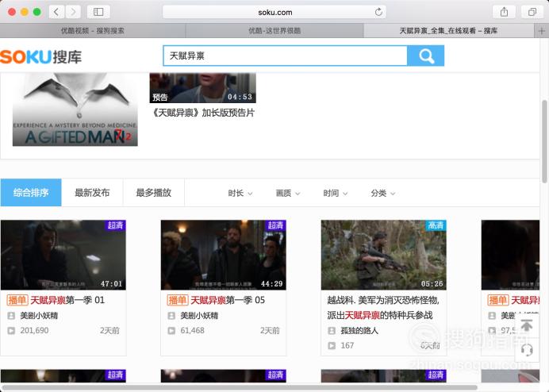Click play count icon beside 167
Image resolution: width=549 pixels, height=392 pixels.
tap(331, 345)
